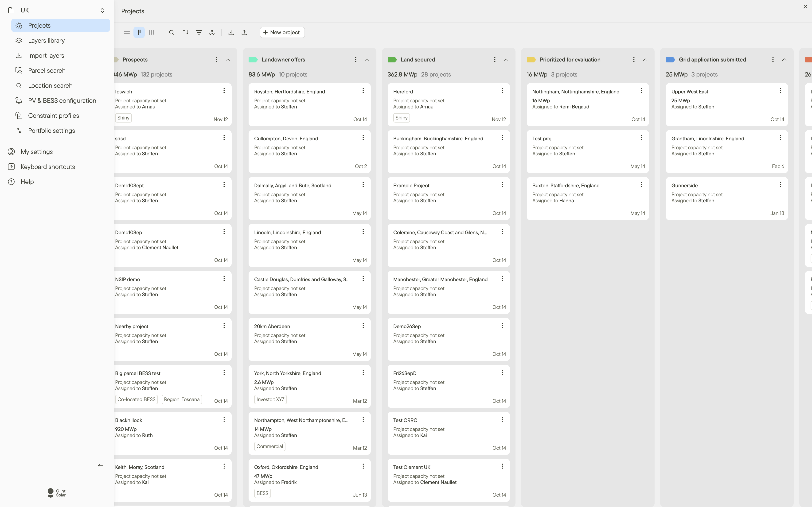
Task: Click the blue Grid application submitted color tag
Action: (670, 60)
